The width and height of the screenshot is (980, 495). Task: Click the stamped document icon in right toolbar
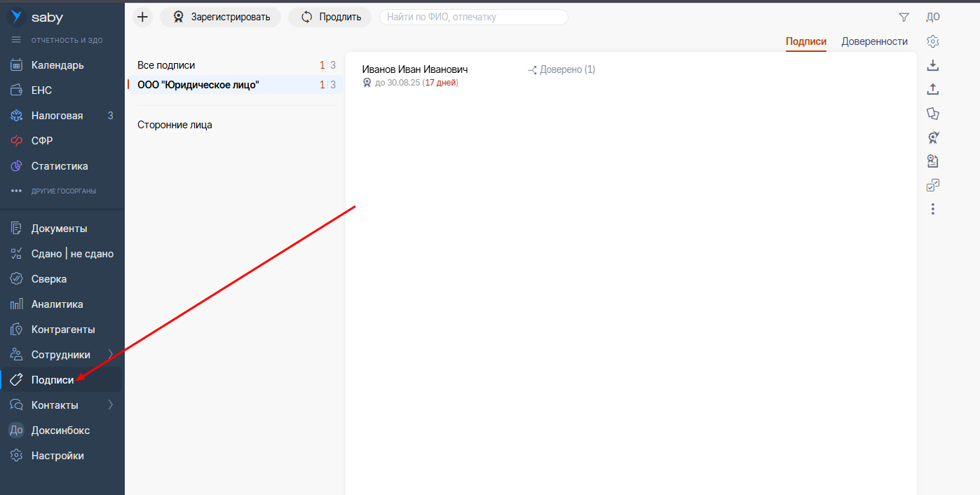932,161
